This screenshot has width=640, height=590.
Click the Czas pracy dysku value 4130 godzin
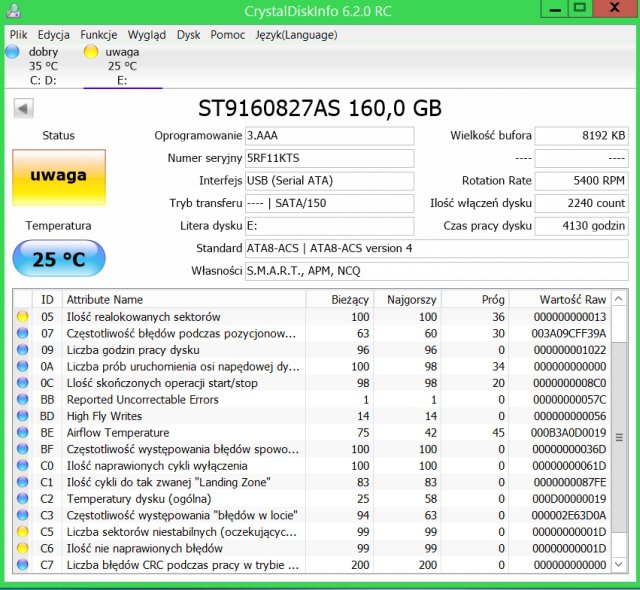582,226
